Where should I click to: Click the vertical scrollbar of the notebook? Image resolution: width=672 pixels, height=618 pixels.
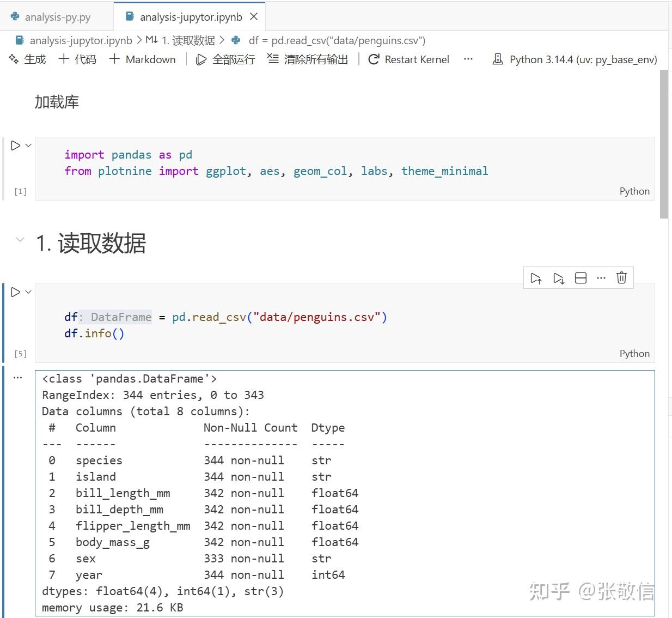point(664,144)
